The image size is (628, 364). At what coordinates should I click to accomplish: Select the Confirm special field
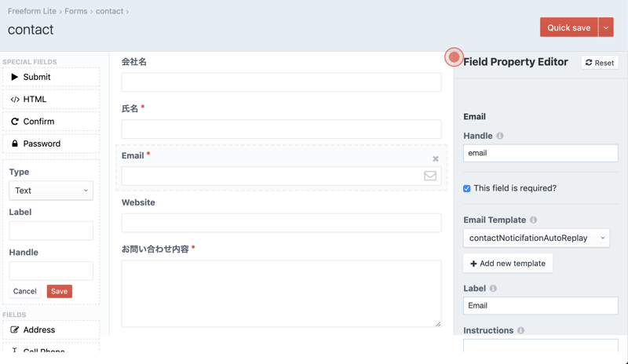[51, 122]
